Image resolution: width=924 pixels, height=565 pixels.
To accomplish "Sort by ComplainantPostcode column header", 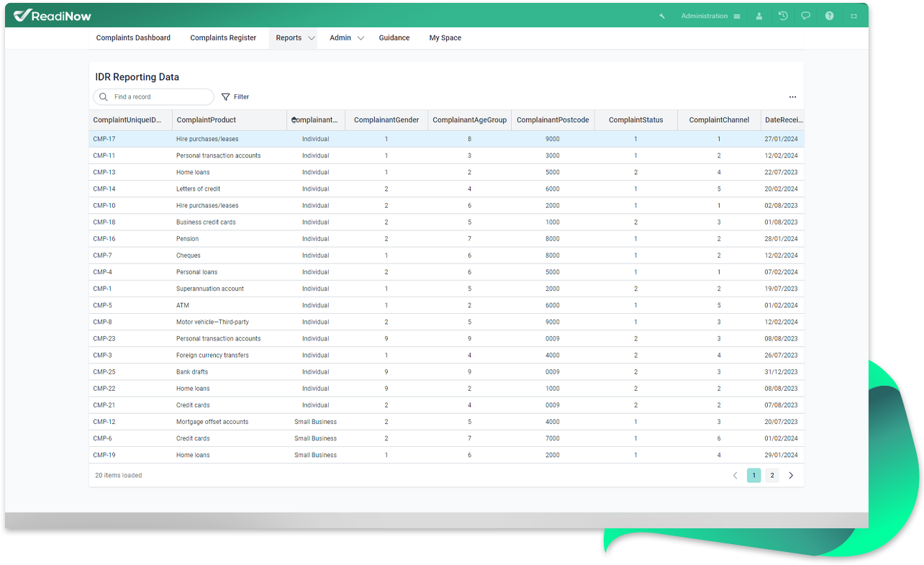I will 553,120.
